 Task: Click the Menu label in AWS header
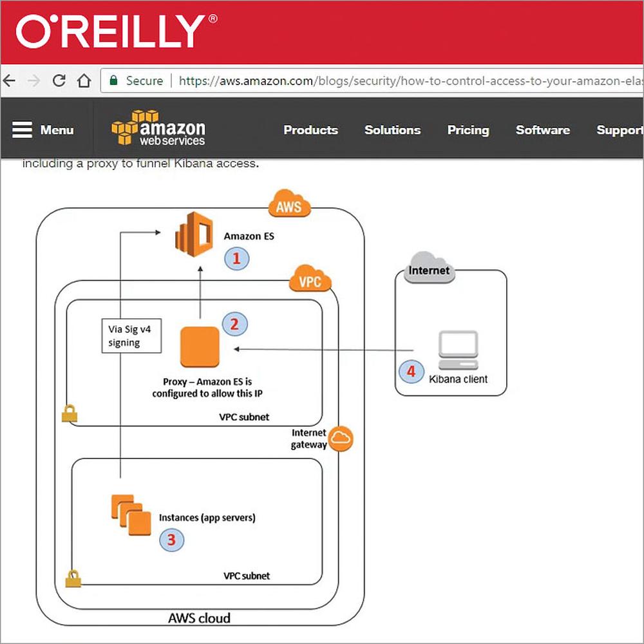(57, 130)
